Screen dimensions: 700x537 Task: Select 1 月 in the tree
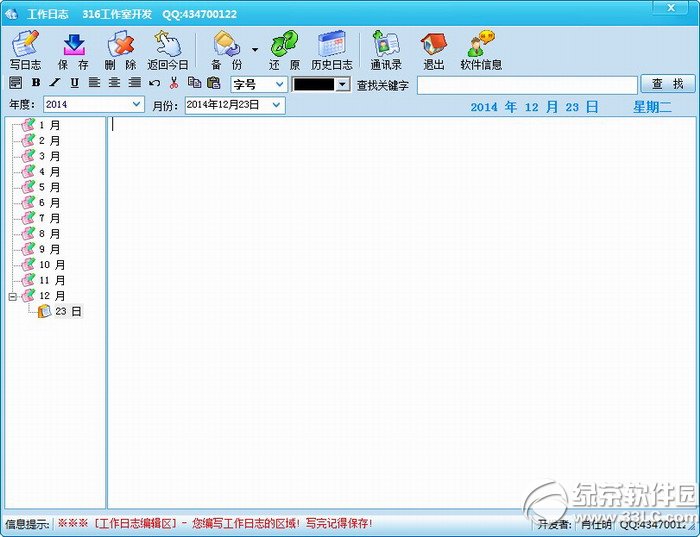point(41,125)
